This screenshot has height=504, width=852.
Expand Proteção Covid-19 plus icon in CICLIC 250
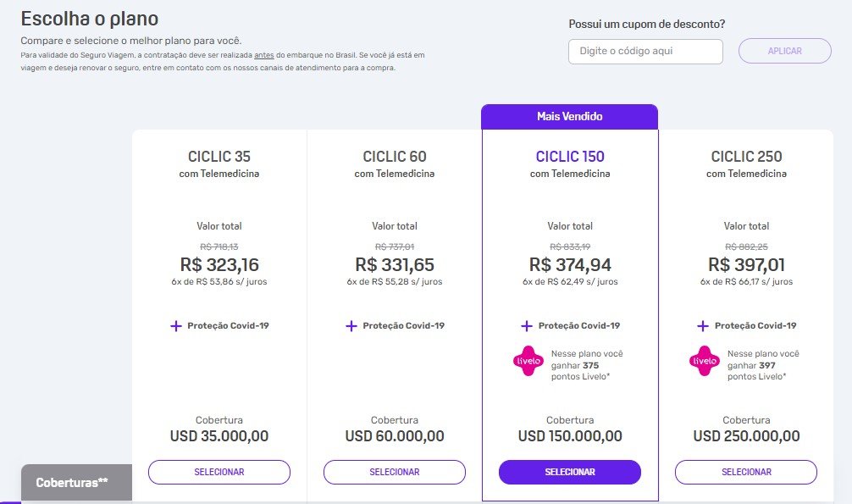click(x=703, y=326)
